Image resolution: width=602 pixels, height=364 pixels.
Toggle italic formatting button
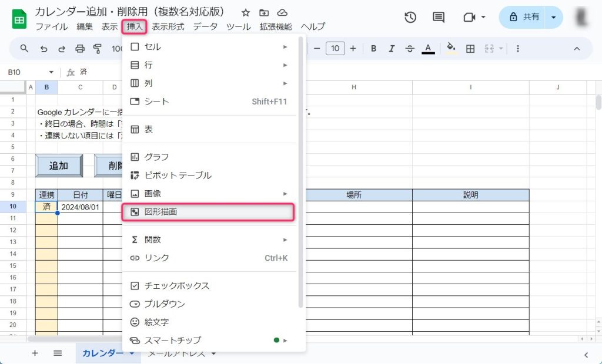(x=392, y=49)
